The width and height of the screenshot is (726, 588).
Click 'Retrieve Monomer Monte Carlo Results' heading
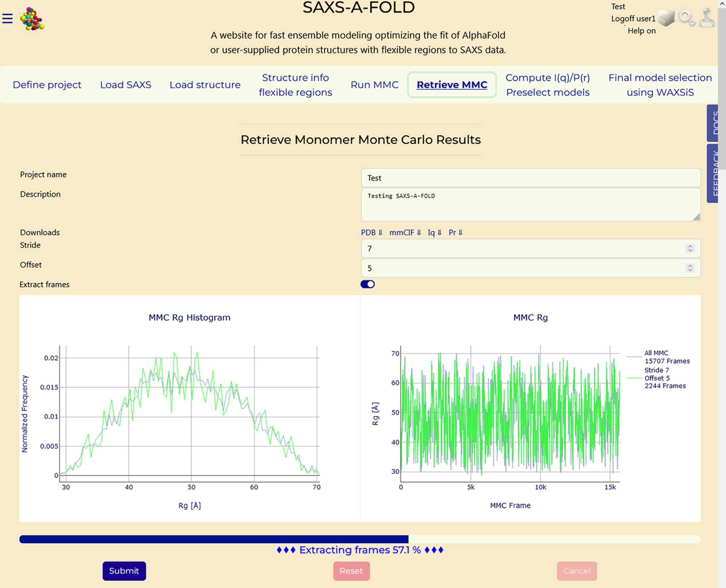361,140
